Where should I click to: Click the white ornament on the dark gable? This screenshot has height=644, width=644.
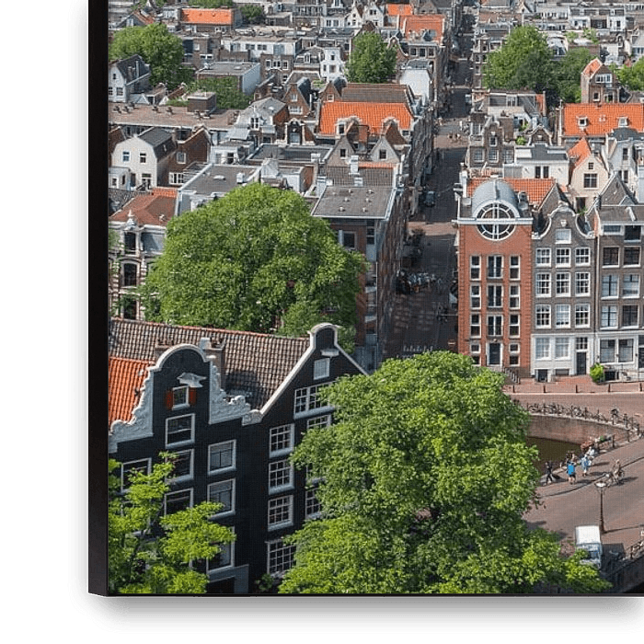click(x=190, y=379)
